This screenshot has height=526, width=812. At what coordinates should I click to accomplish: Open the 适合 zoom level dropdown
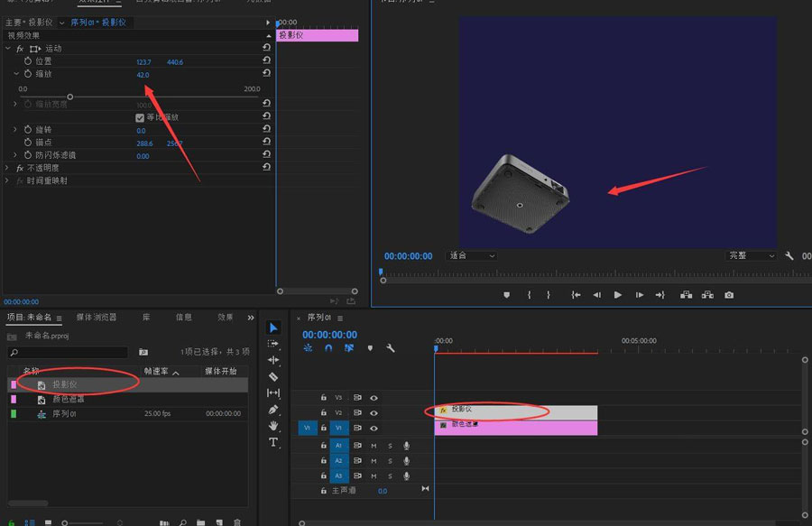[x=473, y=256]
